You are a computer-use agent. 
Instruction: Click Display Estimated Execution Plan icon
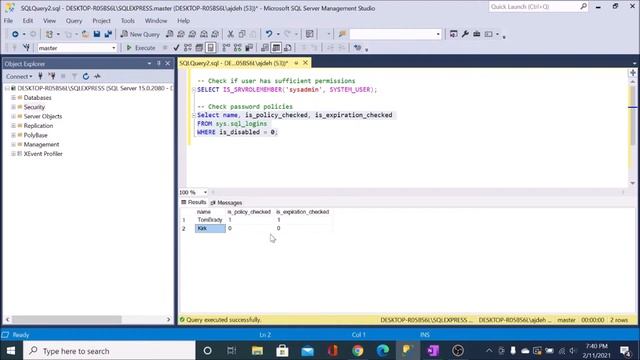coord(188,48)
